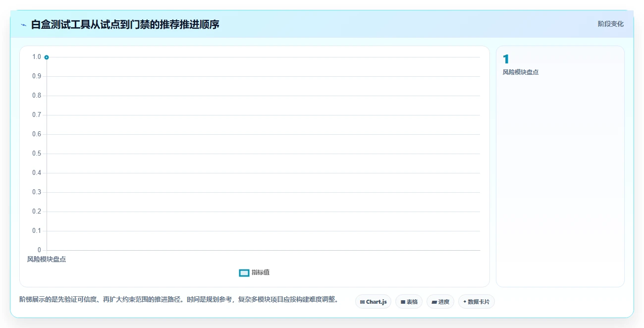Click the lightning icon beside the title
Image resolution: width=644 pixels, height=328 pixels.
pos(23,24)
